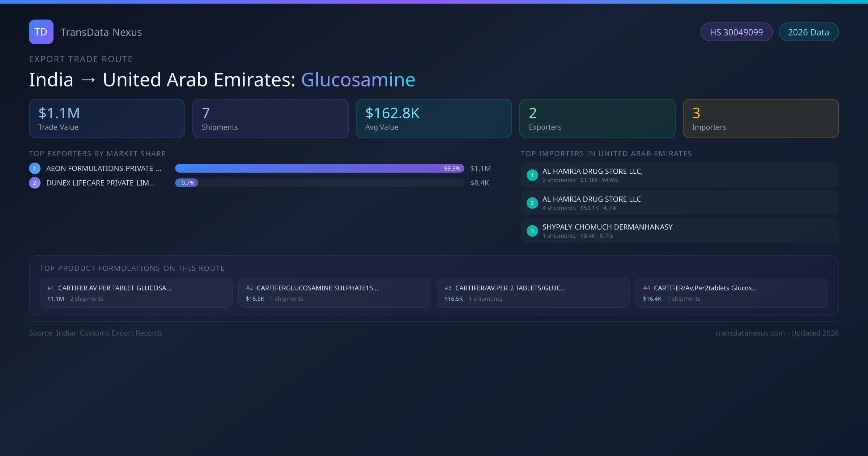Click rank 2 badge for Dunex Lifecare
This screenshot has height=456, width=868.
[x=35, y=183]
